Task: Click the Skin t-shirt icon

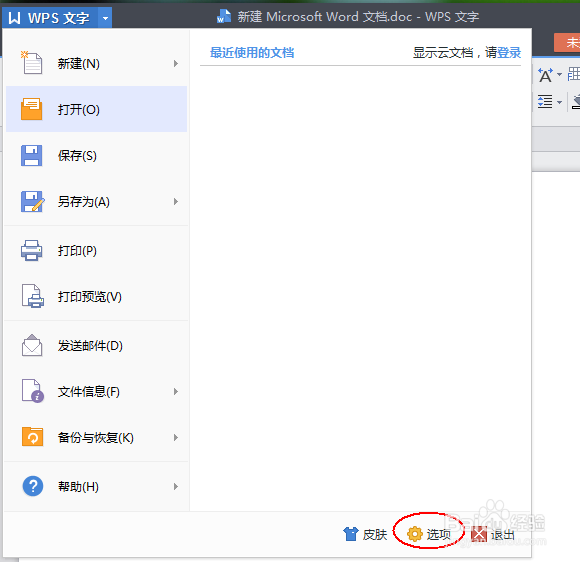Action: (351, 534)
